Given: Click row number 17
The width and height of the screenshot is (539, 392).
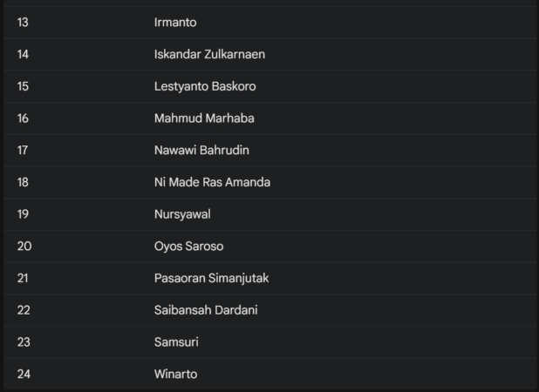Looking at the screenshot, I should point(23,150).
